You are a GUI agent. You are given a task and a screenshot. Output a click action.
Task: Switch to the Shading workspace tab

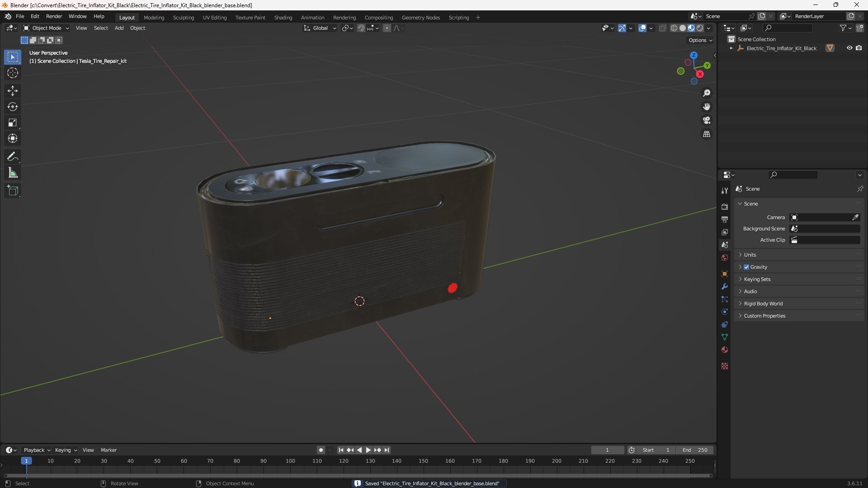(x=283, y=18)
